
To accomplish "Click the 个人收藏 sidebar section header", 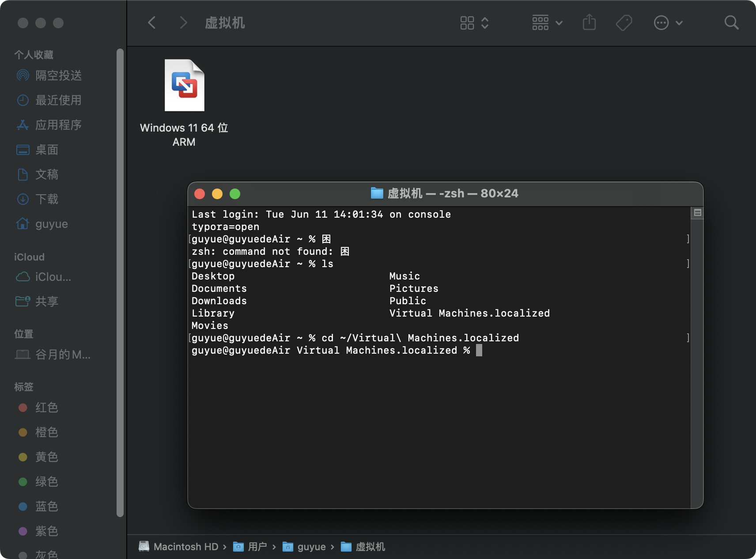I will [34, 55].
